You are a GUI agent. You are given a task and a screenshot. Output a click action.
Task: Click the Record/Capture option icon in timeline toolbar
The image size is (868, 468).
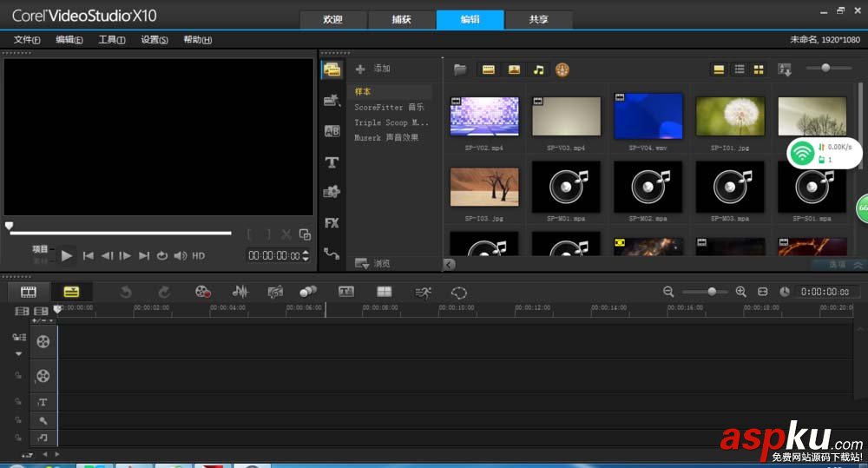pos(203,292)
